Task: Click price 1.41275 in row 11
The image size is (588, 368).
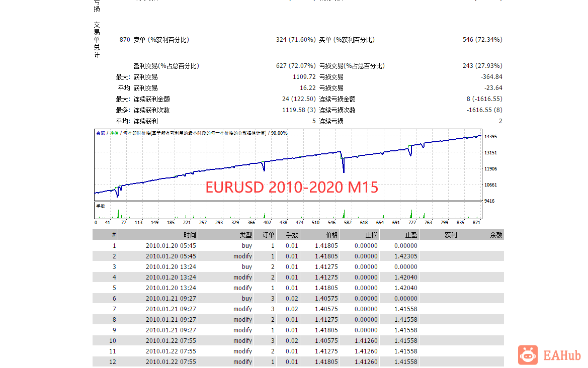Action: coord(326,351)
